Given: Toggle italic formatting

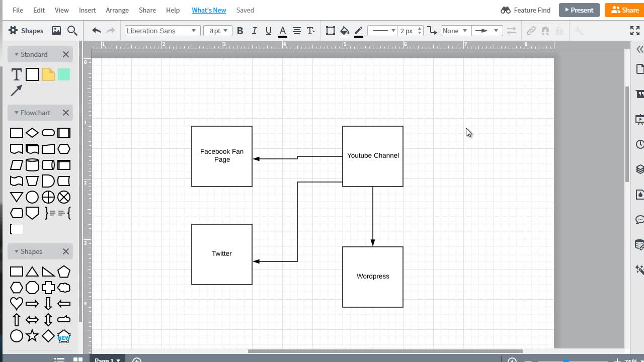Looking at the screenshot, I should [254, 31].
